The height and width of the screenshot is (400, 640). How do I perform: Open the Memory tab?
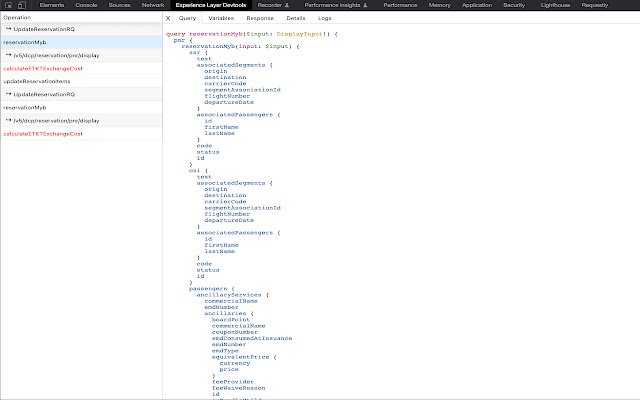click(x=440, y=5)
